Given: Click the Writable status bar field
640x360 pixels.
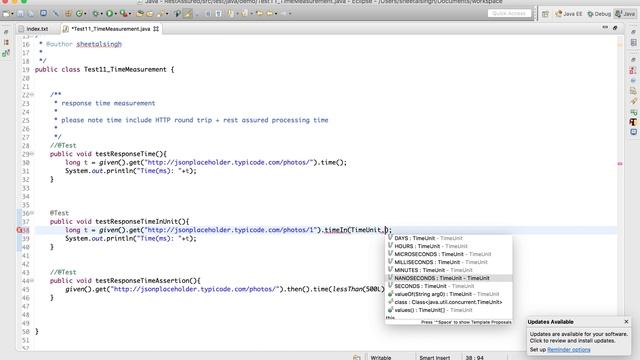Looking at the screenshot, I should 381,357.
